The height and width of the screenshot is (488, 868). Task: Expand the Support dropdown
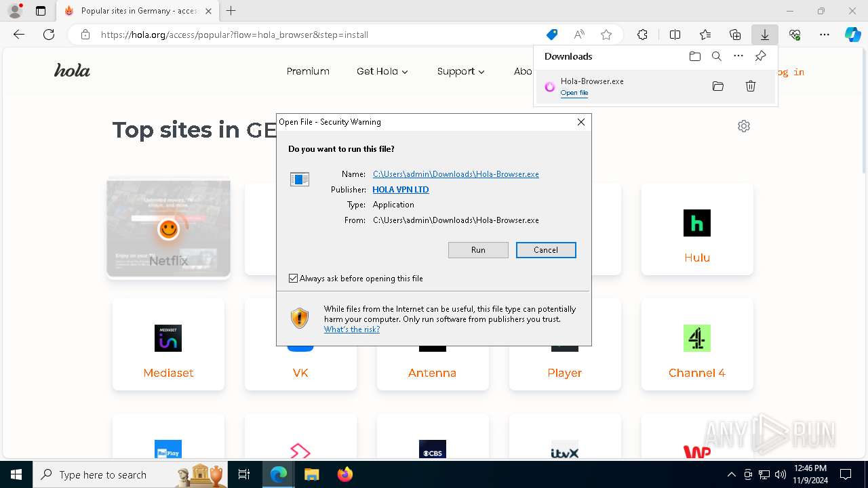pos(461,71)
